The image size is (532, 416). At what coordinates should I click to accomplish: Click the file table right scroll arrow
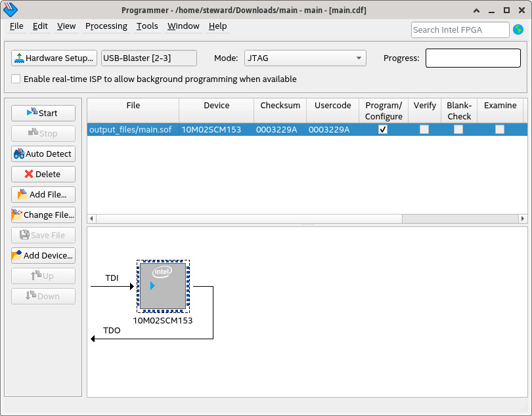(x=523, y=218)
